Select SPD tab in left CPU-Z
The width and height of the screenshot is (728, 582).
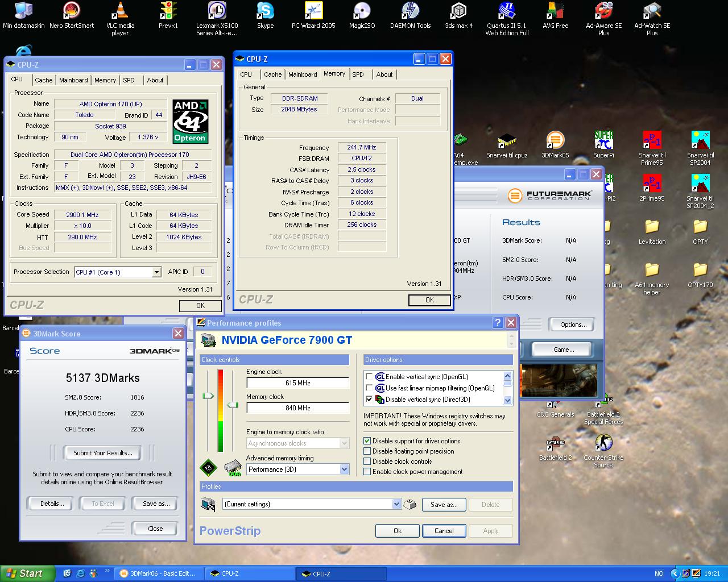click(x=129, y=80)
